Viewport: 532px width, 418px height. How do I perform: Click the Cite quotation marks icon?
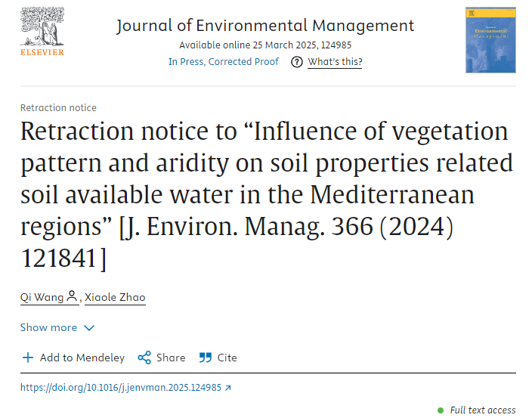point(206,358)
